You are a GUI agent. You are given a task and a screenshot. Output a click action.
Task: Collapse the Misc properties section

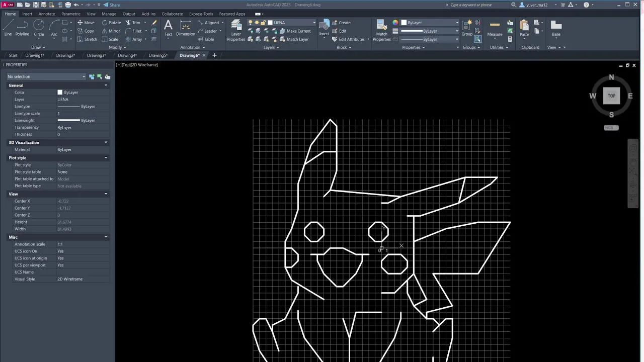tap(106, 237)
